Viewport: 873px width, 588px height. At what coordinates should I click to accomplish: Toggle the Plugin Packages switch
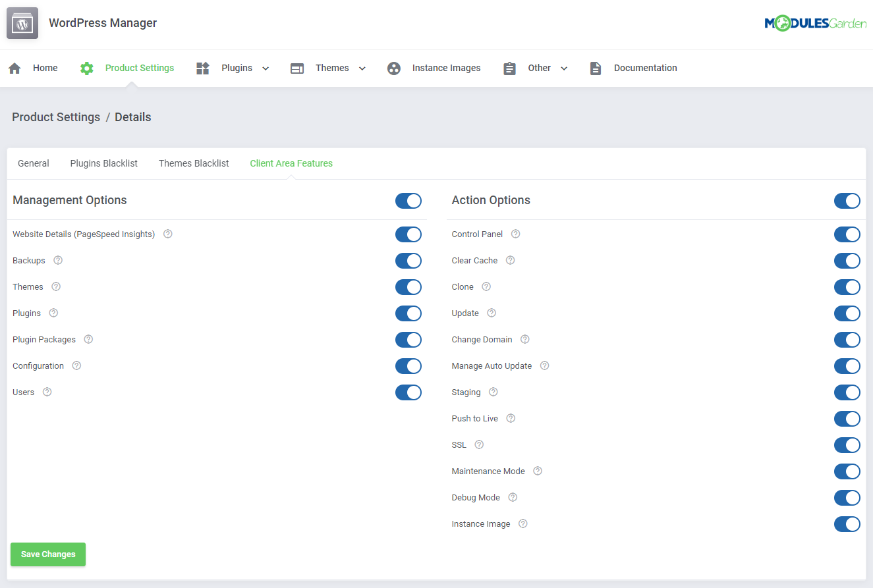click(x=408, y=340)
